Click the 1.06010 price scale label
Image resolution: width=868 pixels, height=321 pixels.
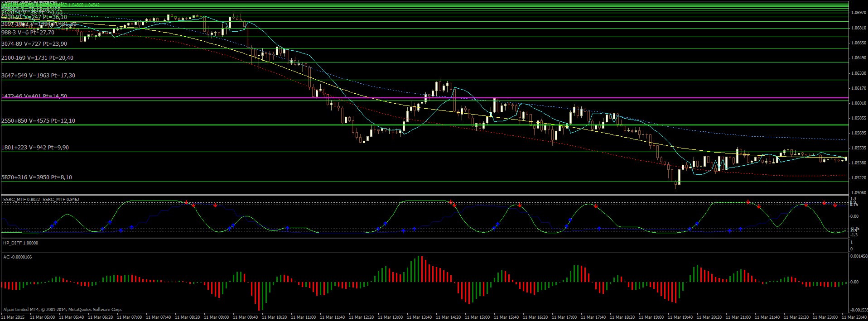point(858,103)
